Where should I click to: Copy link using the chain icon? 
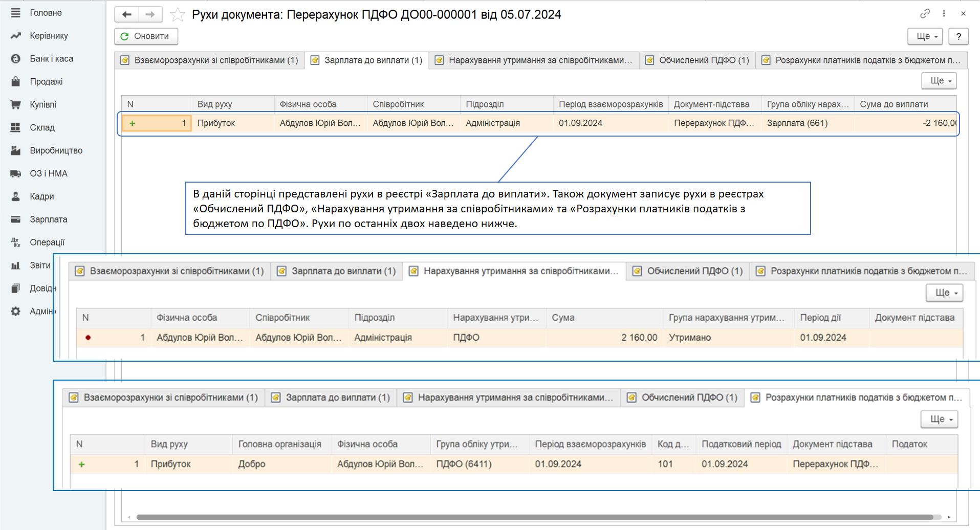925,14
